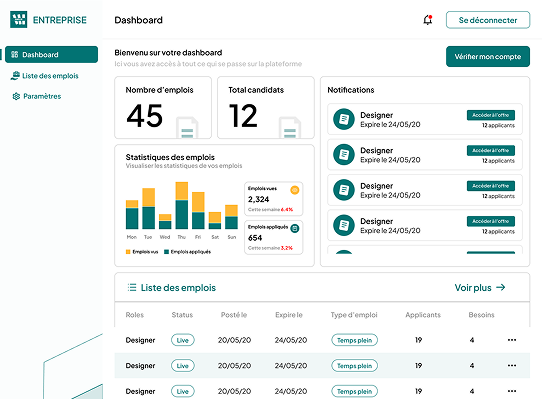Click first Designer notification round icon
The image size is (542, 399).
pyautogui.click(x=344, y=119)
